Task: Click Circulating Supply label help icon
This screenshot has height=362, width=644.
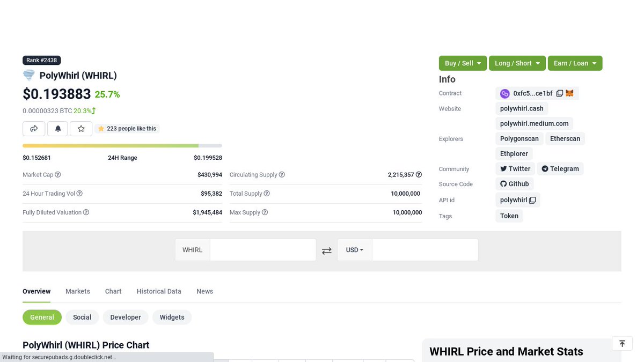Action: 282,175
